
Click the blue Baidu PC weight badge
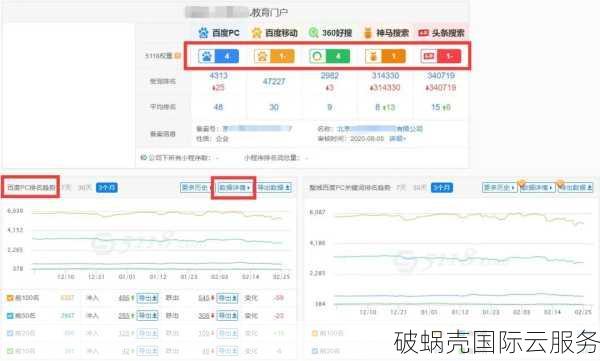218,56
